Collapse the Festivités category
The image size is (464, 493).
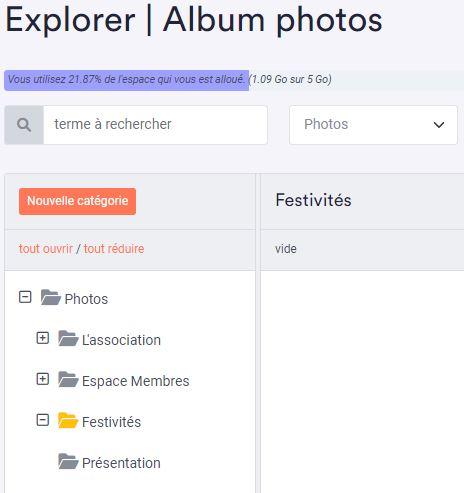click(43, 420)
